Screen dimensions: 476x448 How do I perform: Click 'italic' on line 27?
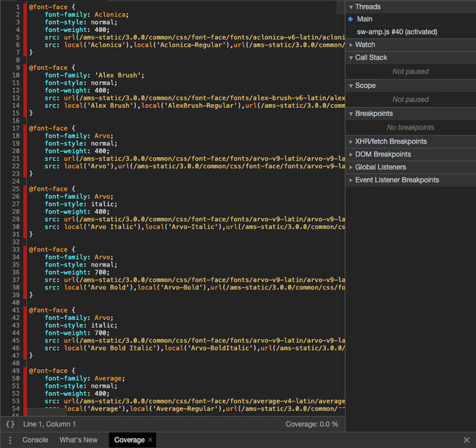[103, 204]
